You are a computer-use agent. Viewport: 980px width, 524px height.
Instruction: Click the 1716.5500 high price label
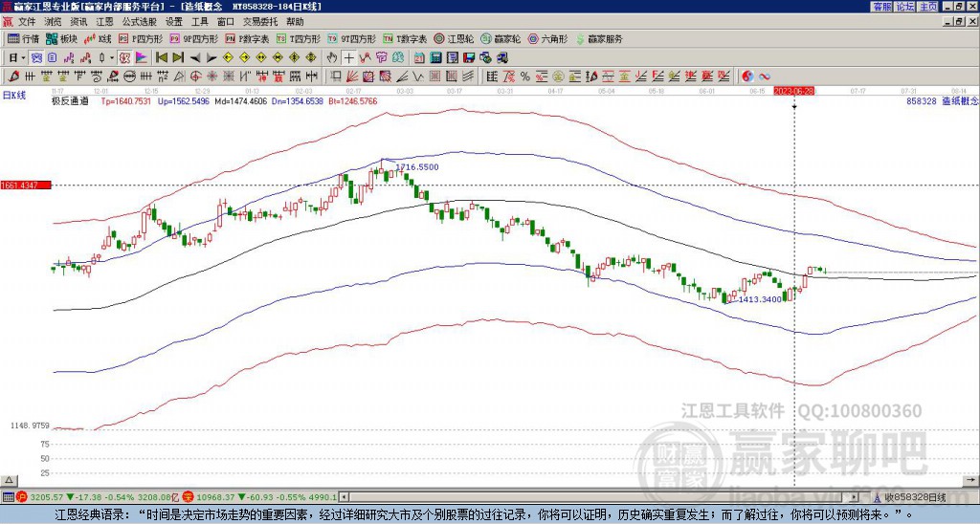click(417, 166)
